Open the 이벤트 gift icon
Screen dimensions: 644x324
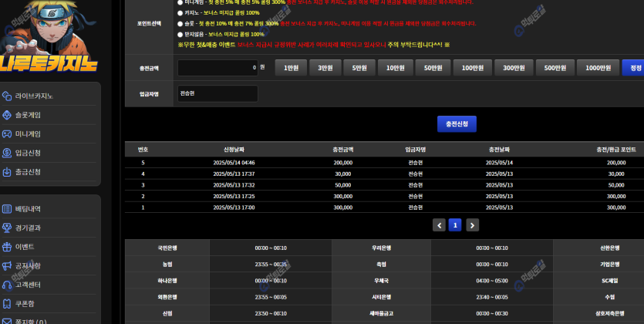point(7,247)
